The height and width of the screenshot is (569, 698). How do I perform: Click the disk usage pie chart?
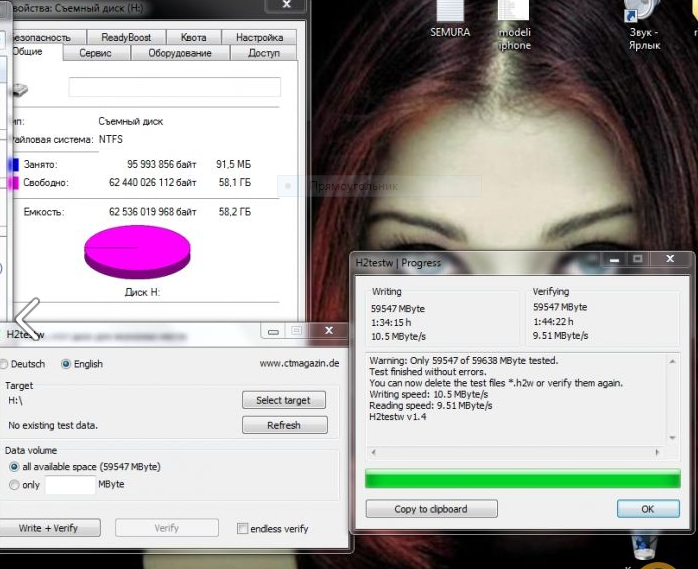(137, 252)
